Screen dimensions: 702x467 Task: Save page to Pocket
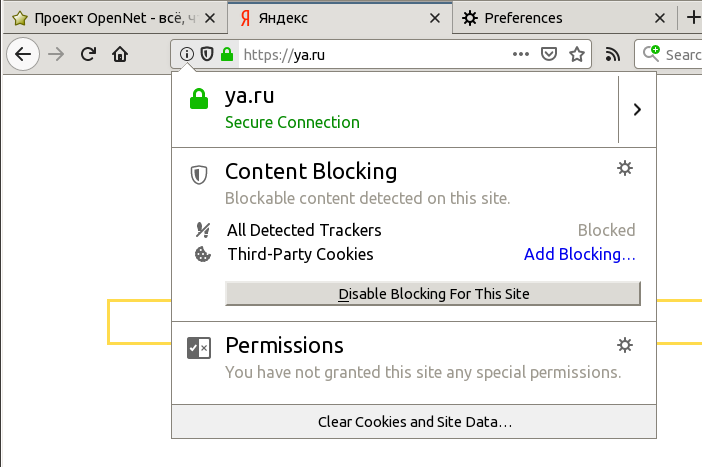549,55
